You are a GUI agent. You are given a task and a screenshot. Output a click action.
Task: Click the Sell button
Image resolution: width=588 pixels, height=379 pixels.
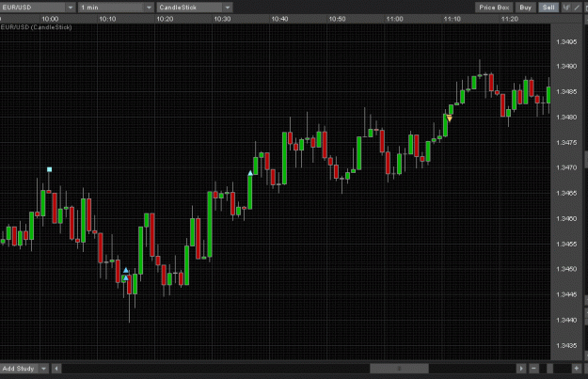[548, 8]
